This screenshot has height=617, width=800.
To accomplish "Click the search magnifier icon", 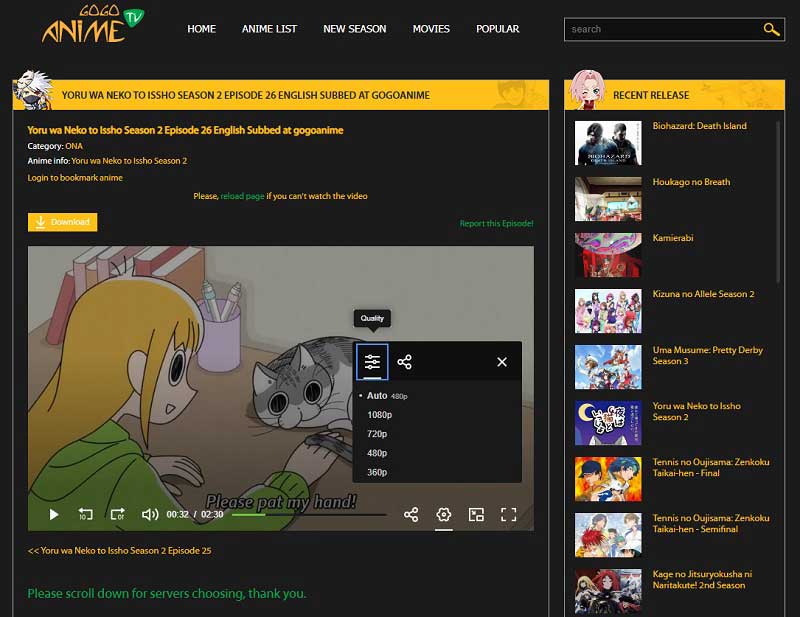I will click(x=771, y=29).
